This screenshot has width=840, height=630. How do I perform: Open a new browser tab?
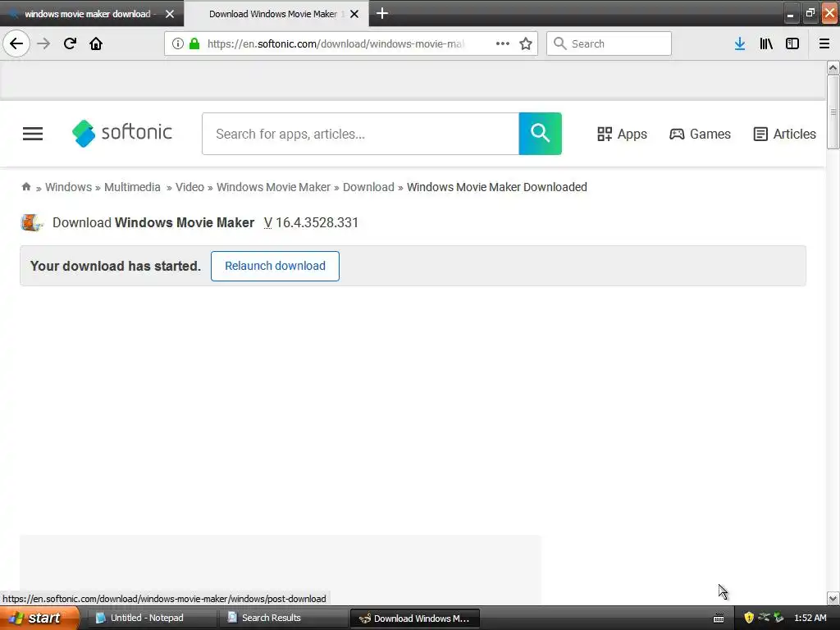click(382, 13)
